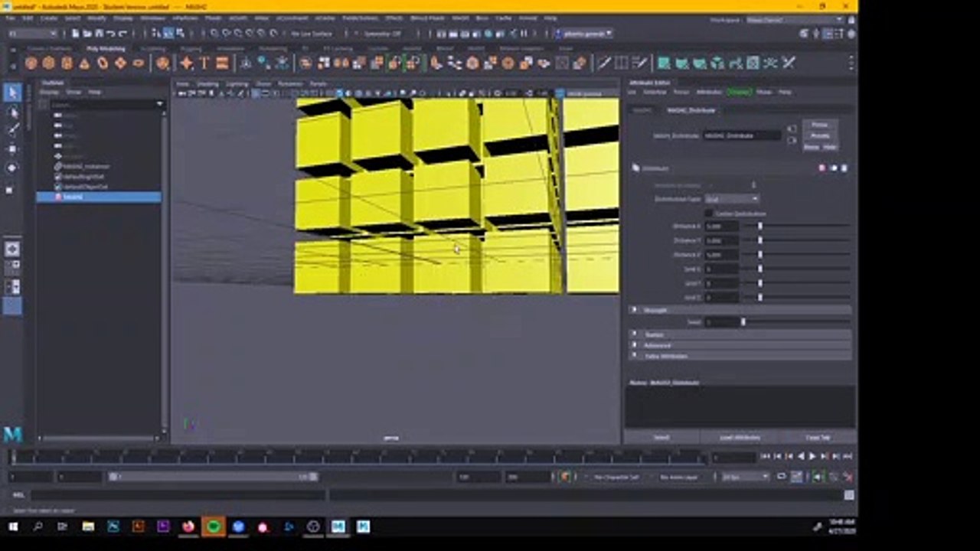Click the multi-cut knife shelf icon
The image size is (980, 551).
tap(603, 64)
